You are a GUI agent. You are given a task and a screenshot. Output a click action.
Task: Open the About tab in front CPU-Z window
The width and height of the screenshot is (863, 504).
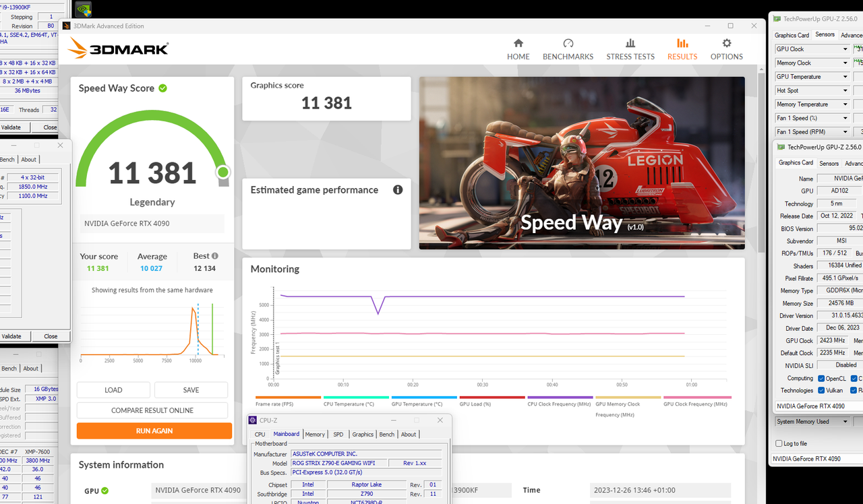(409, 435)
